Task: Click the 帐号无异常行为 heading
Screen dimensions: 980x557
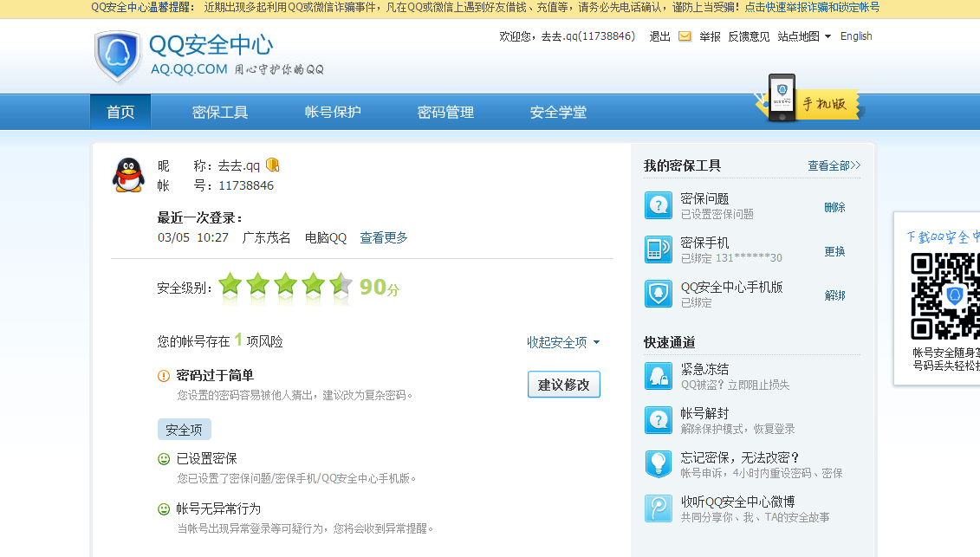Action: coord(218,508)
